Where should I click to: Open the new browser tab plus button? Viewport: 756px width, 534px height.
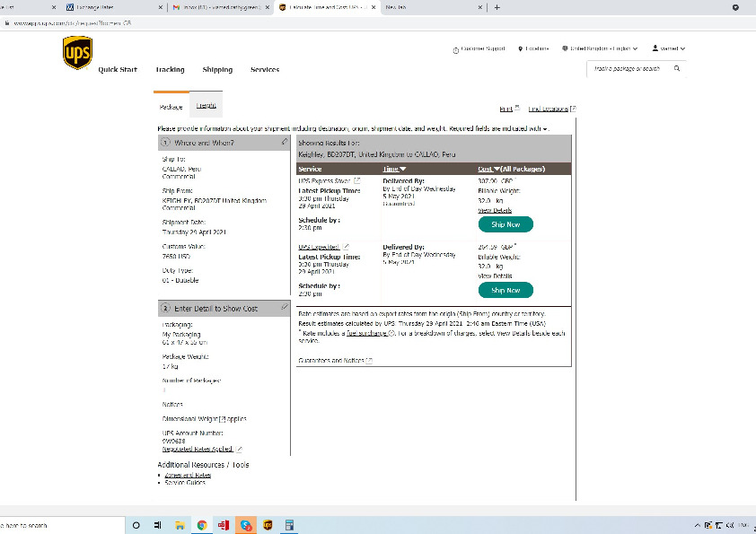497,7
